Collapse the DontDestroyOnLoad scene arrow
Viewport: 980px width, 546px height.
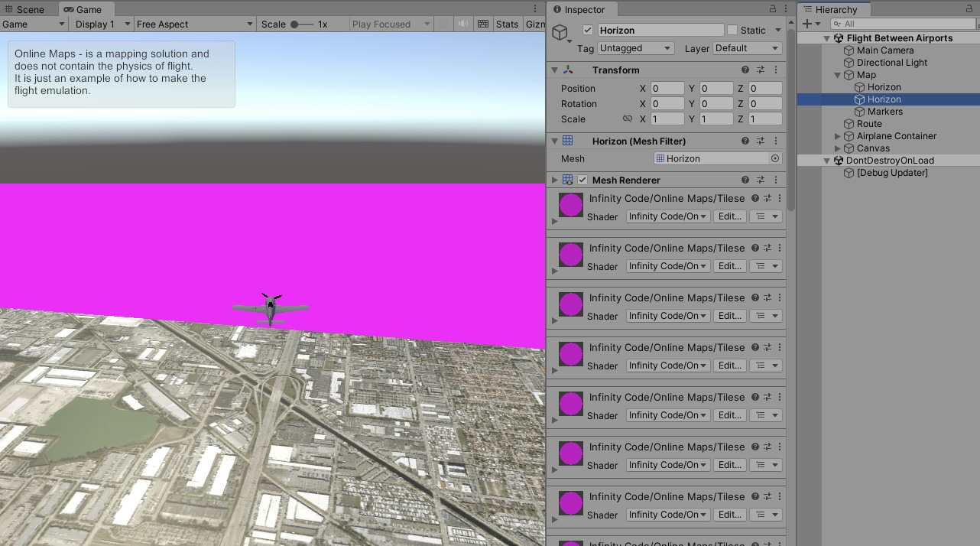(826, 161)
